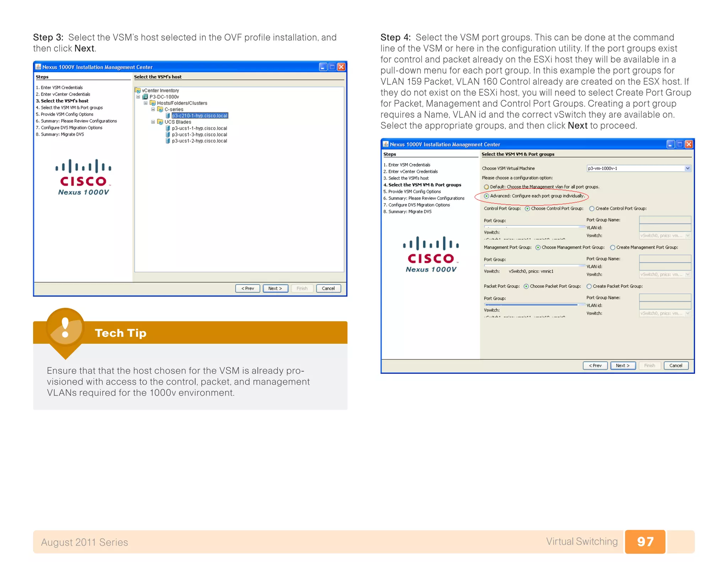
Task: Click step 8 Summary: Migrate DVS in Port groups window
Action: point(407,212)
